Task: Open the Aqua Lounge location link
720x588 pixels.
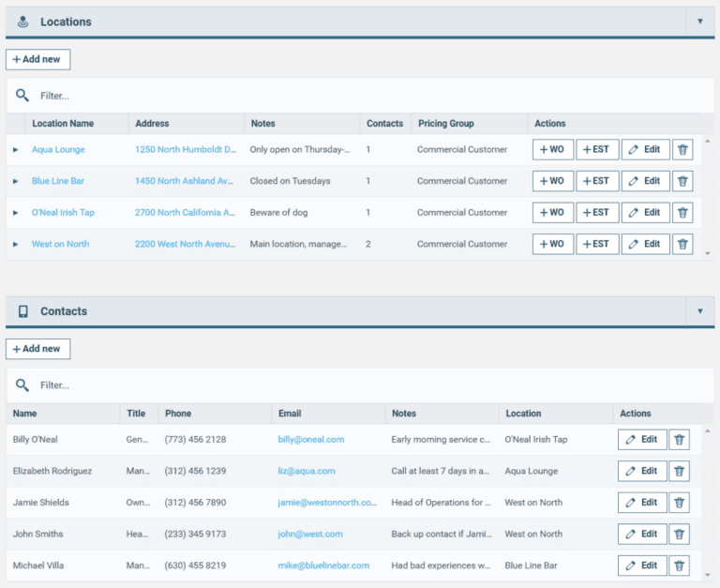Action: [x=58, y=150]
